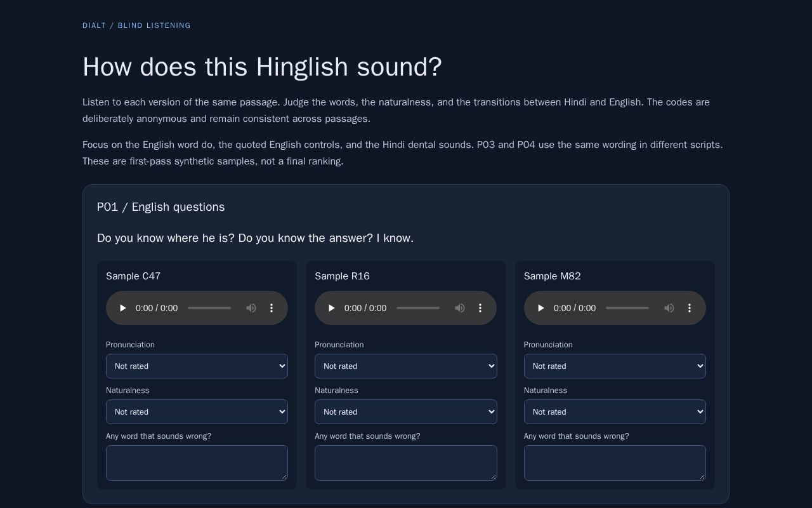Mute the Sample R16 audio player
Screen dimensions: 812x508
click(460, 308)
